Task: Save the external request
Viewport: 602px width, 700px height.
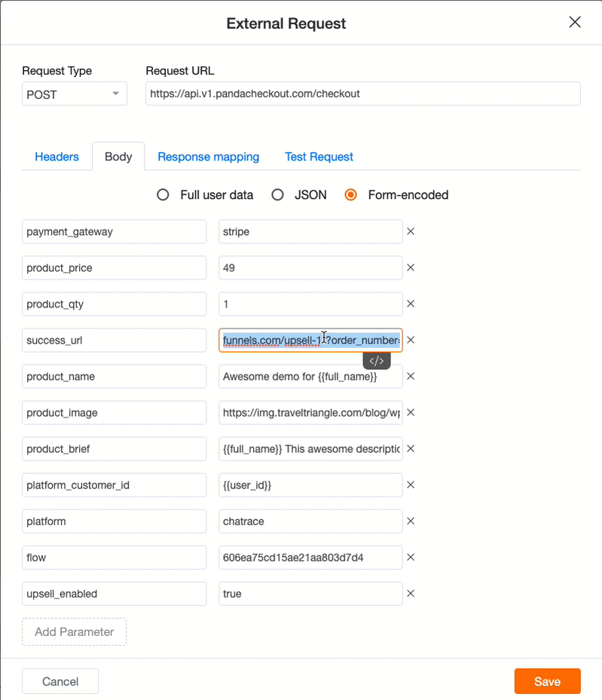Action: pos(547,681)
